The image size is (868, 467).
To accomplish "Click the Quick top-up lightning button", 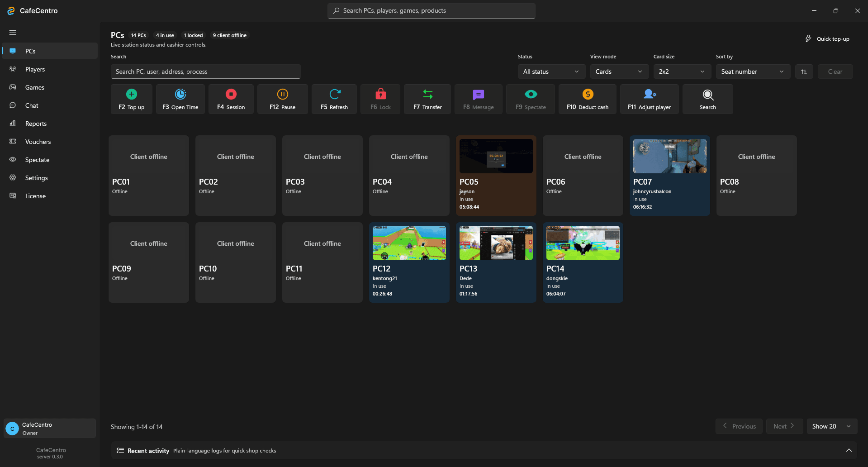I will pyautogui.click(x=827, y=39).
